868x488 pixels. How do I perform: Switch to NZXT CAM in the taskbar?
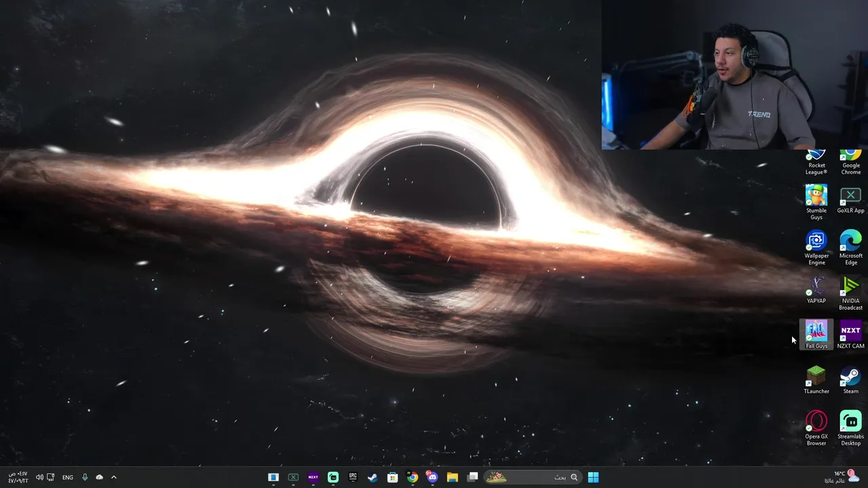pos(313,477)
